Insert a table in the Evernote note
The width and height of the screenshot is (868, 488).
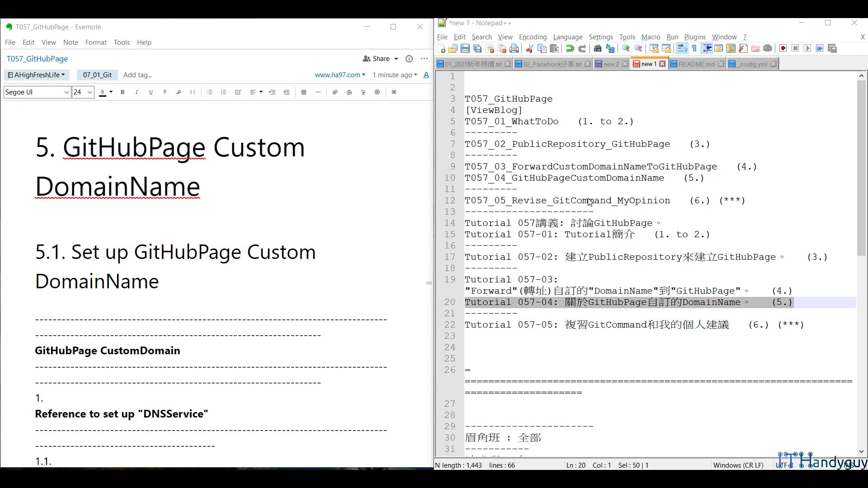pyautogui.click(x=304, y=92)
